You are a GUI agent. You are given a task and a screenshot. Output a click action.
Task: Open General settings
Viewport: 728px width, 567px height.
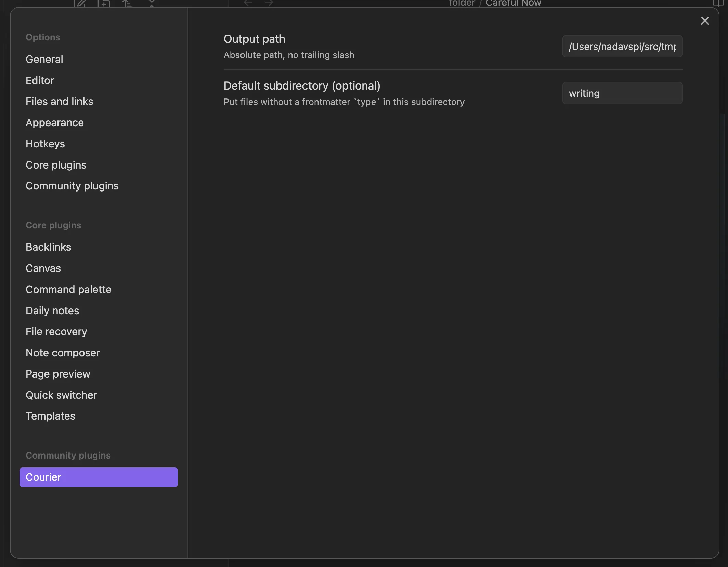[x=99, y=59]
